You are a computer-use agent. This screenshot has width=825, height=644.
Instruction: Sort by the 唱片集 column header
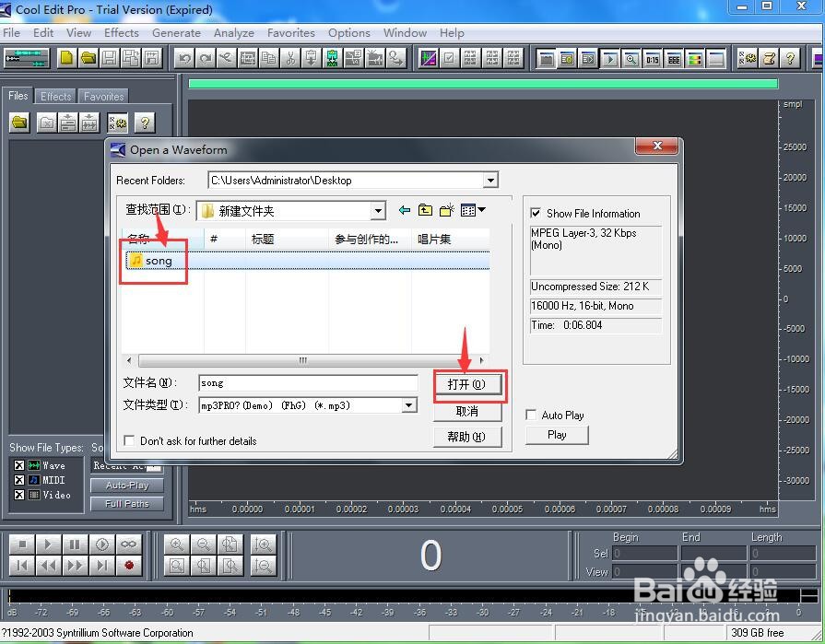(x=451, y=240)
